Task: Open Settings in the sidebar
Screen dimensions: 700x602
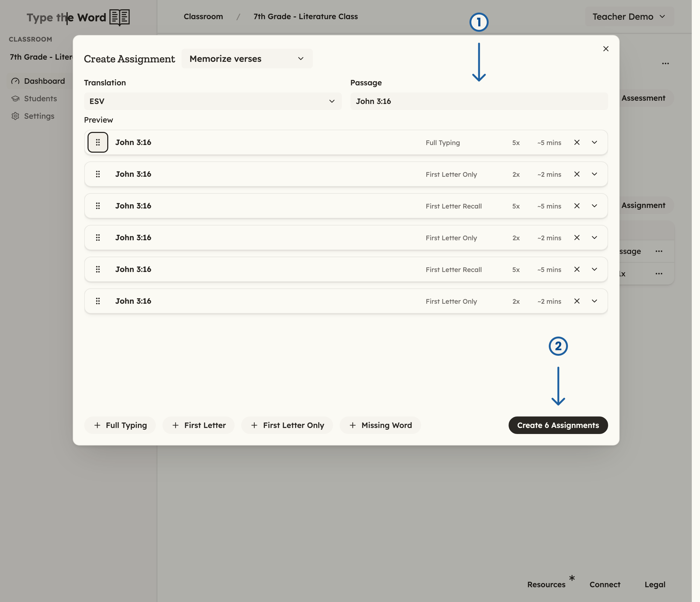Action: tap(33, 116)
